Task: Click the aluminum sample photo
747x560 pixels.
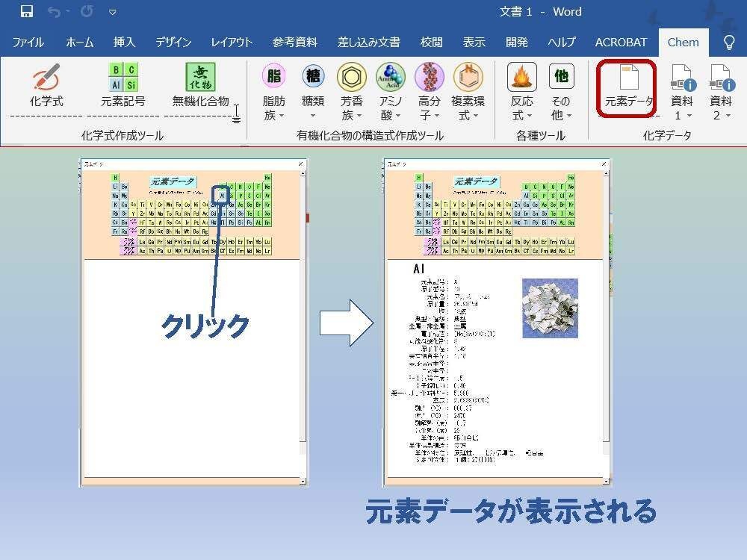Action: [x=550, y=308]
